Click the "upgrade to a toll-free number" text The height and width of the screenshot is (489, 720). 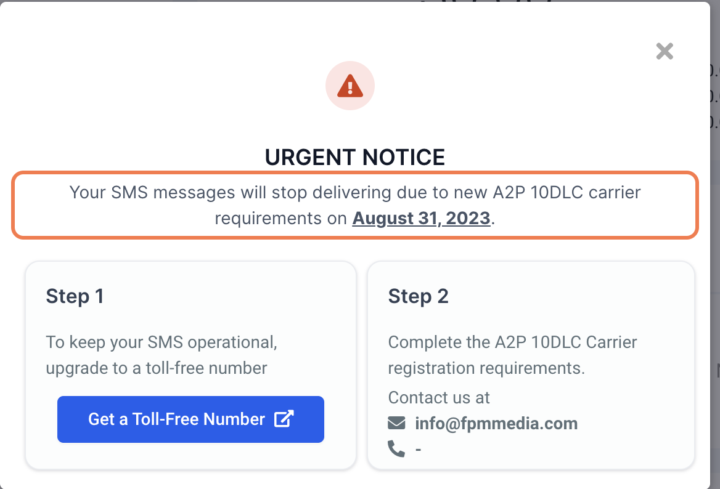tap(156, 367)
